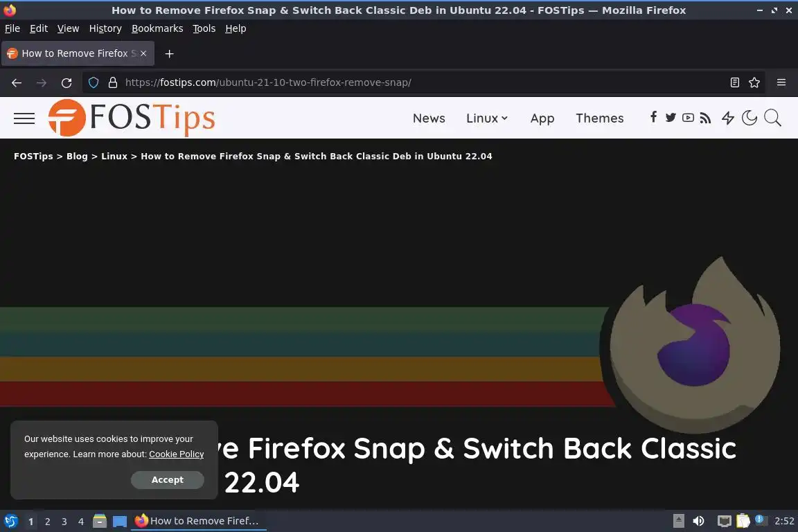Screen dimensions: 798x532
Task: Open the Bookmarks menu
Action: coord(157,28)
